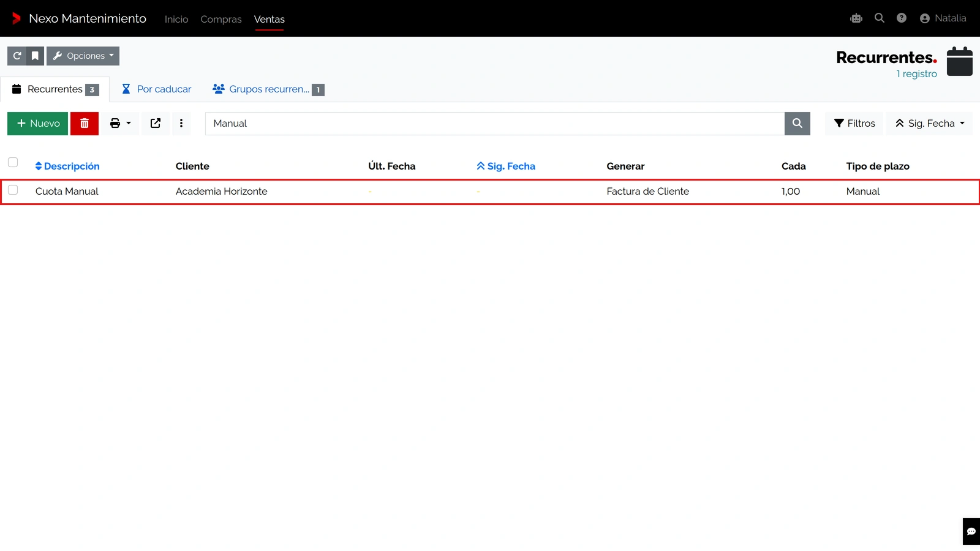Click the bookmark icon button
Screen dimensions: 980x551
coord(36,56)
